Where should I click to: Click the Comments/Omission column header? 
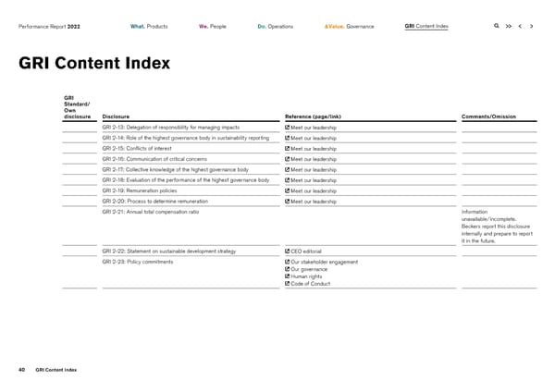[x=488, y=116]
